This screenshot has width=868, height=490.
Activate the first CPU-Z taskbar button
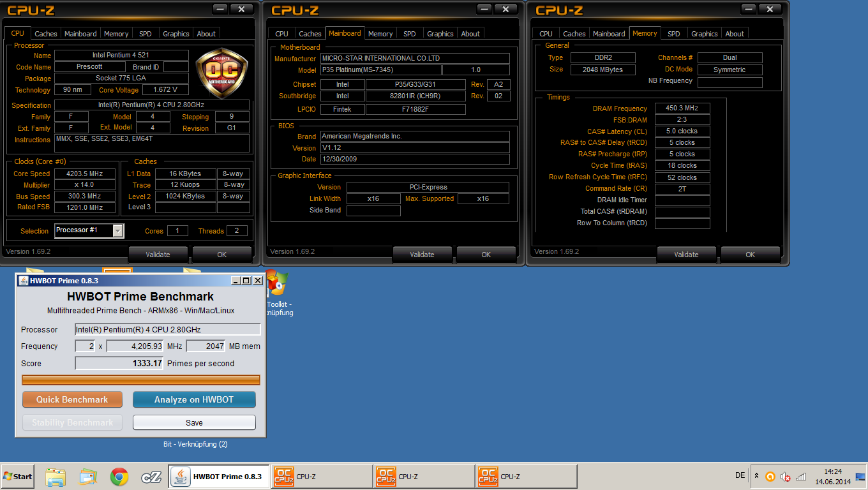322,477
